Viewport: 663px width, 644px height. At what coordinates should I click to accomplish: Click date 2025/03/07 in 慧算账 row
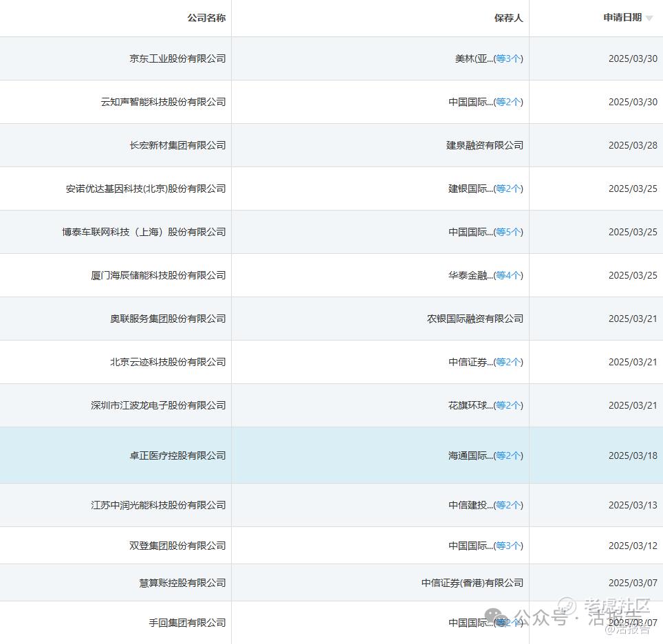(633, 583)
